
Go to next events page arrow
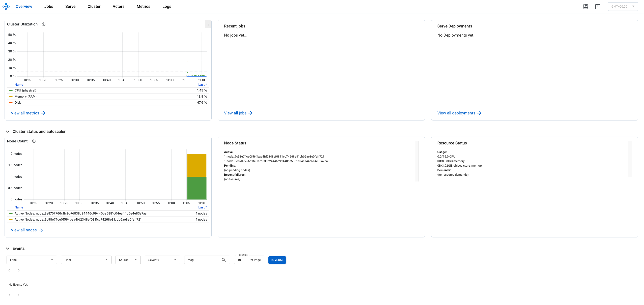coord(19,270)
